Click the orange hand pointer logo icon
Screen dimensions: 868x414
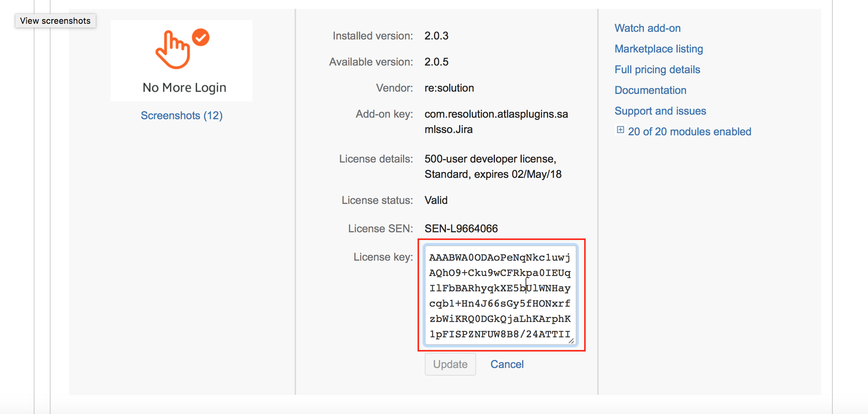coord(172,51)
